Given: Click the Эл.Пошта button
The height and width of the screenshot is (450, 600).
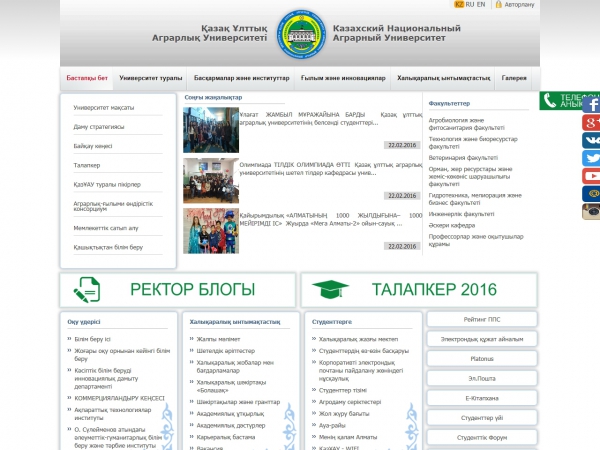Looking at the screenshot, I should click(482, 378).
